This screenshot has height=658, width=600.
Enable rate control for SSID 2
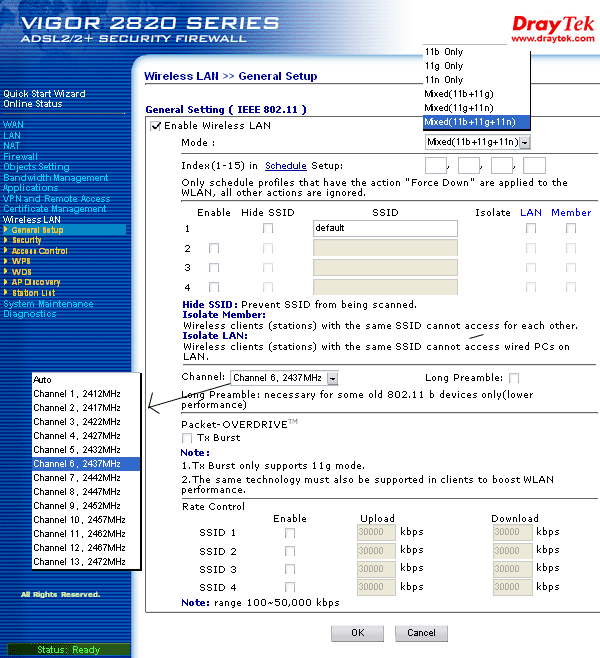pos(290,551)
